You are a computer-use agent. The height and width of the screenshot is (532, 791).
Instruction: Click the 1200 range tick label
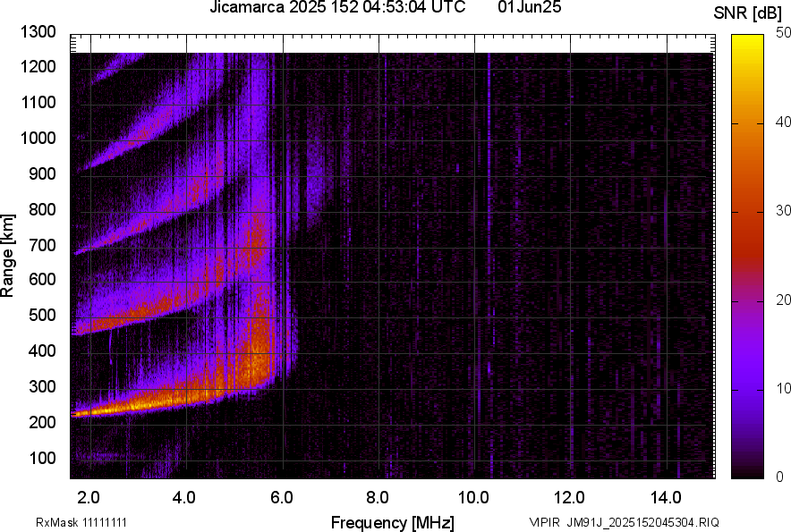click(38, 66)
